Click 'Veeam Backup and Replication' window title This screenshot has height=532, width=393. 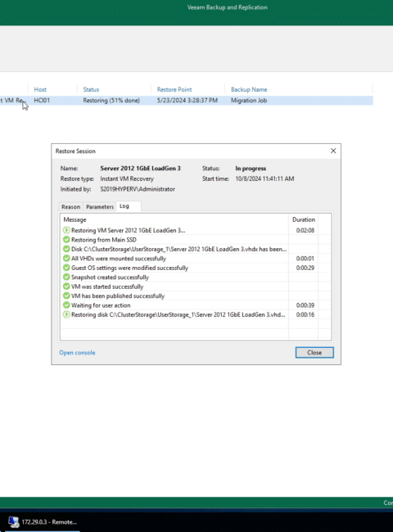[227, 7]
